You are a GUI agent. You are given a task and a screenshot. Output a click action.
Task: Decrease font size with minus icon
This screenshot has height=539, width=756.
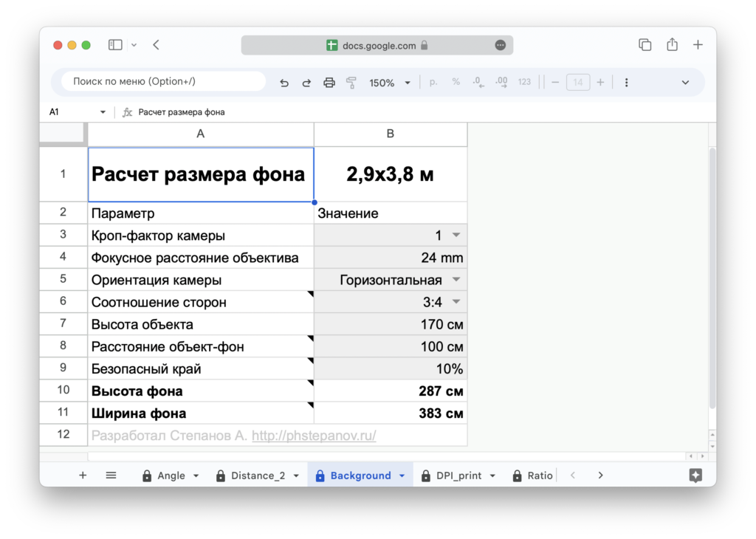pos(555,83)
